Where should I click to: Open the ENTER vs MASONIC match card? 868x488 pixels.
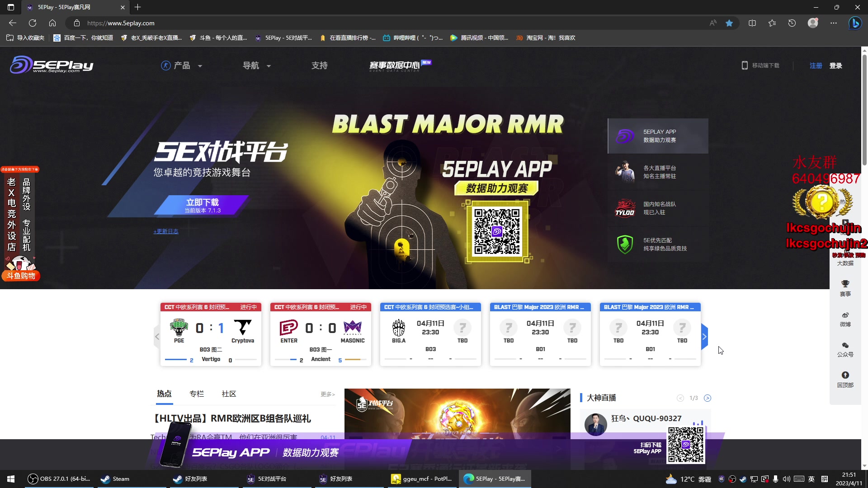321,334
